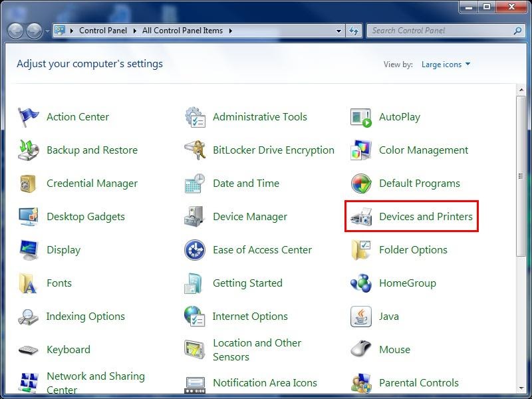Open the Device Manager icon
This screenshot has height=399, width=532.
pyautogui.click(x=194, y=216)
